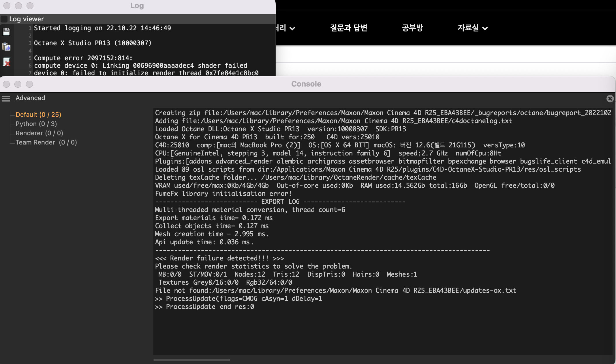The width and height of the screenshot is (616, 364).
Task: Open the Console hamburger menu
Action: [6, 98]
